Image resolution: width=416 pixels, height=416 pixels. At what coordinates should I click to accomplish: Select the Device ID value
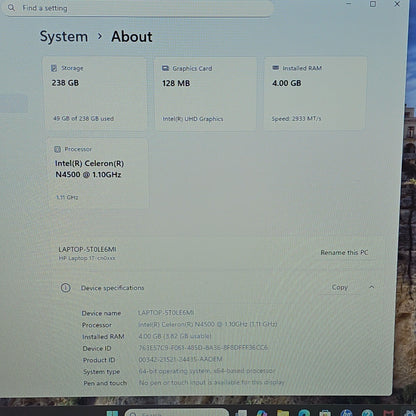pos(203,348)
